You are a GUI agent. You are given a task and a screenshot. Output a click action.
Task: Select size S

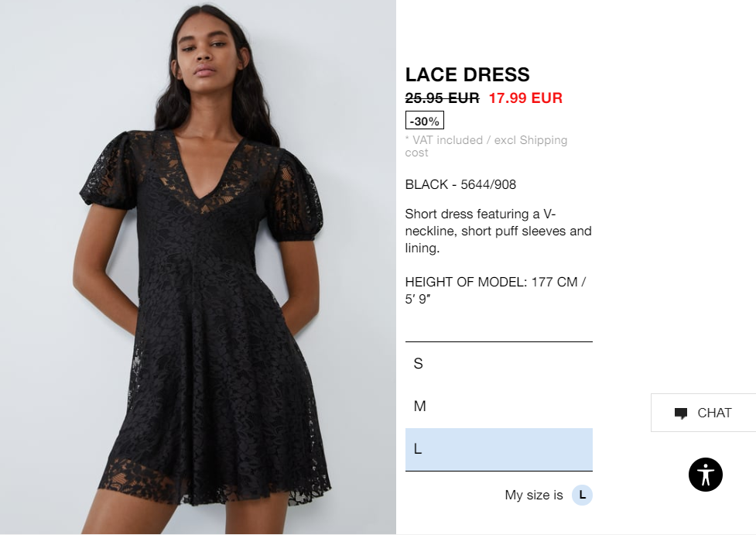tap(498, 364)
